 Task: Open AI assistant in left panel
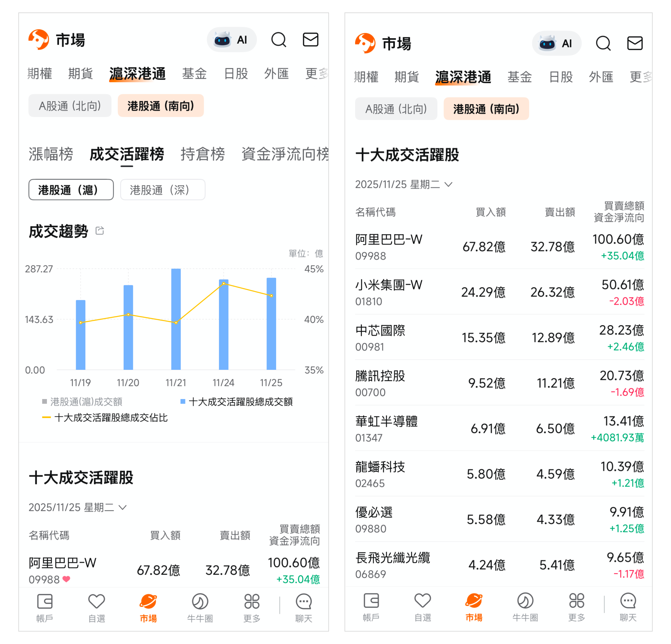pyautogui.click(x=232, y=40)
